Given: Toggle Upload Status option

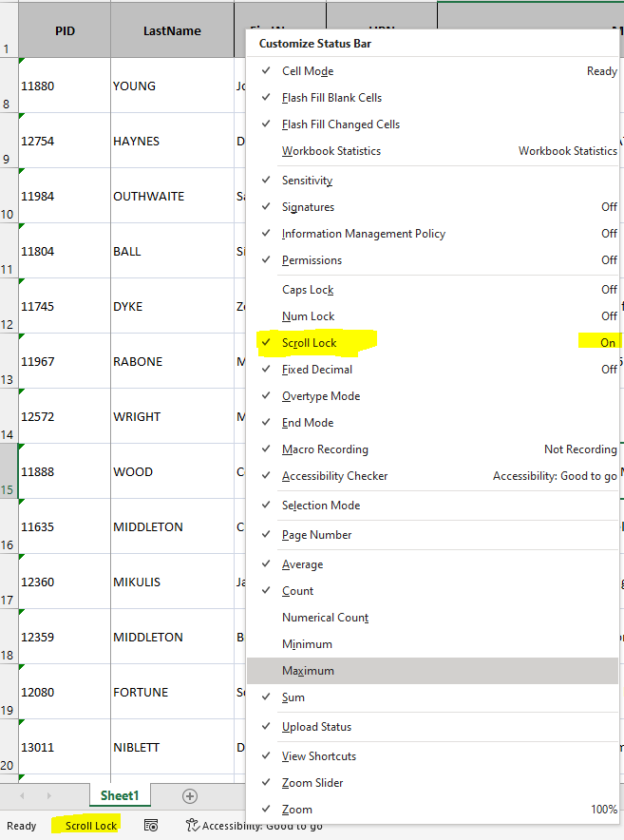Looking at the screenshot, I should click(x=433, y=727).
